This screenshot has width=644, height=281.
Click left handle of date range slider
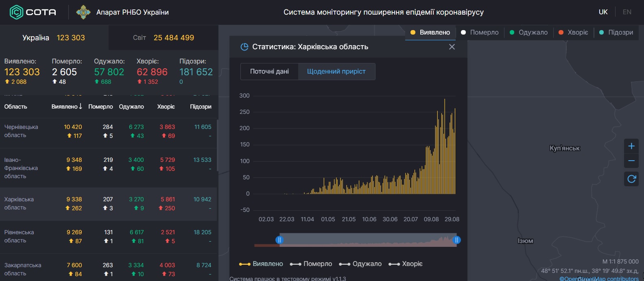coord(279,240)
